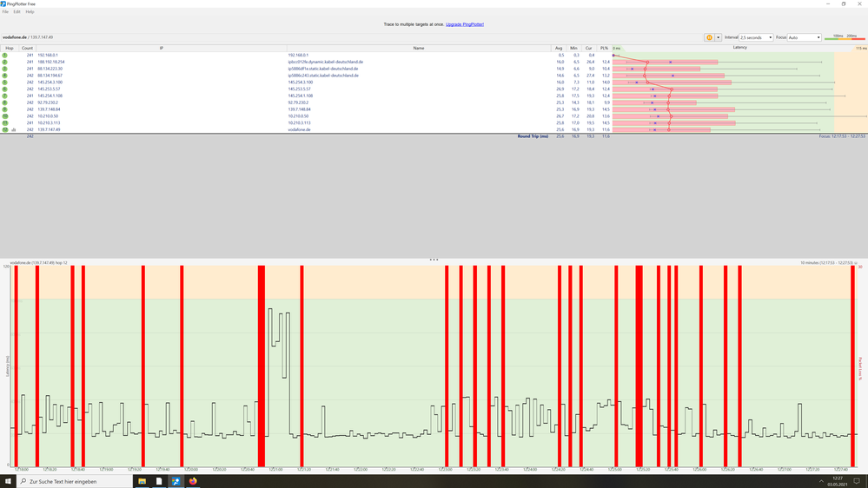
Task: Click the 100ms/200ms latency color scale
Action: tap(845, 37)
